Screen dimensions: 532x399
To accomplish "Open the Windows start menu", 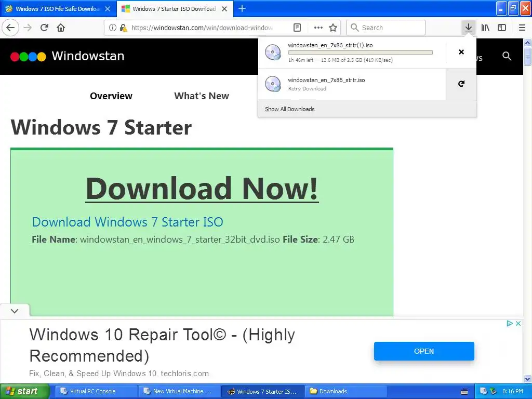I will pyautogui.click(x=24, y=391).
